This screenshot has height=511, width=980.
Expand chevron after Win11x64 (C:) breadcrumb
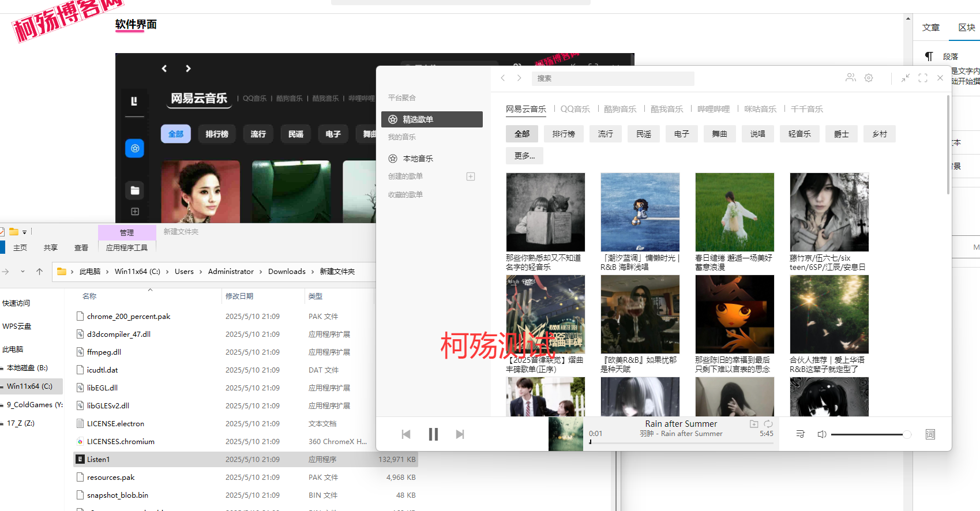click(167, 272)
